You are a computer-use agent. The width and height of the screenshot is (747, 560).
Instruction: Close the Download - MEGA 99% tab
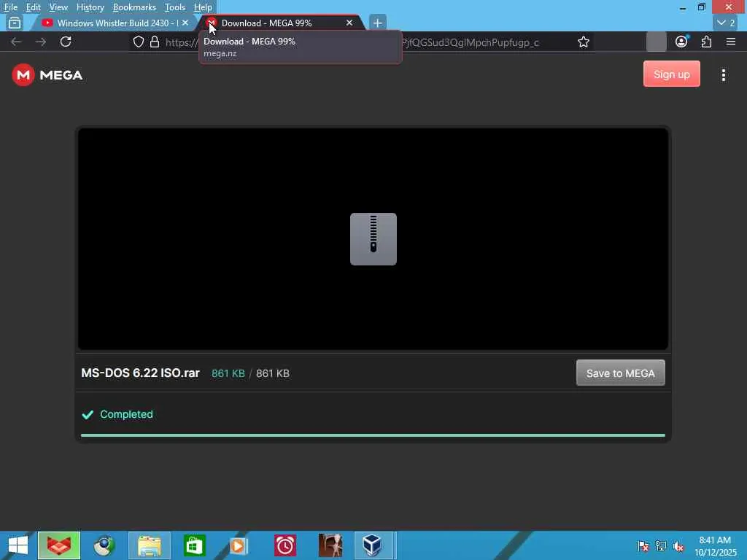click(x=349, y=23)
